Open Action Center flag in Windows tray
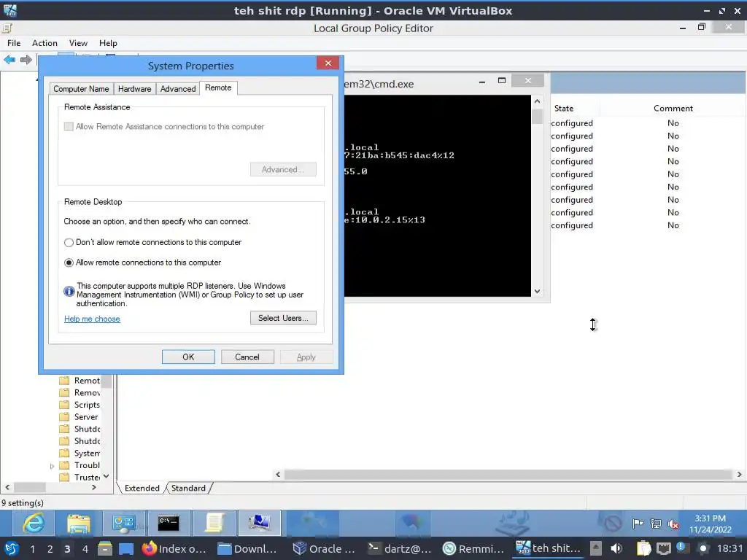747x560 pixels. [x=638, y=524]
